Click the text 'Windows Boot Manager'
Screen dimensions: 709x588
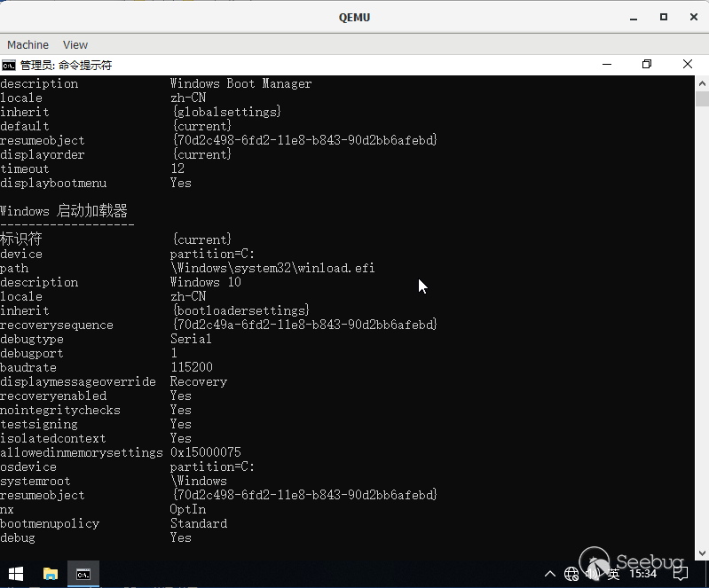coord(240,83)
